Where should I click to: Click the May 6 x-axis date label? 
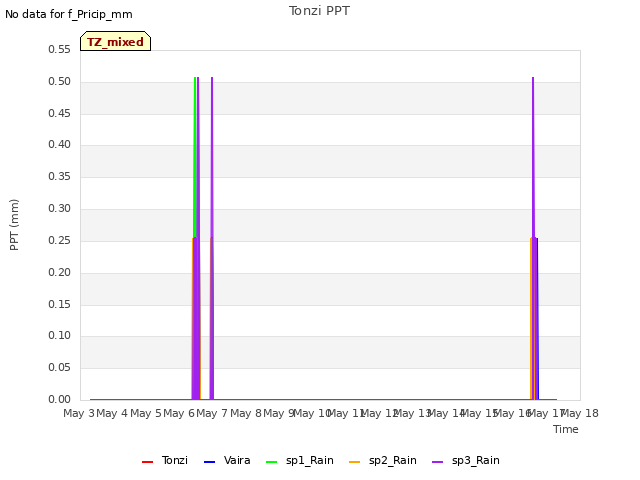179,413
